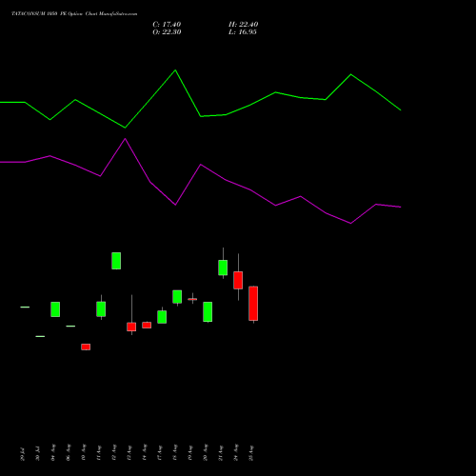Click the 24 Aug date label
The image size is (476, 476).
tap(236, 453)
